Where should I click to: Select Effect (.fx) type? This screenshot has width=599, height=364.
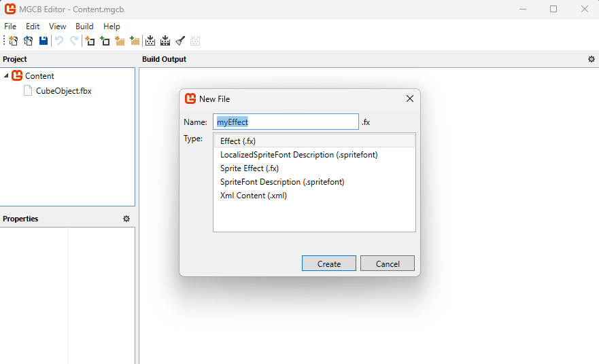[x=314, y=141]
